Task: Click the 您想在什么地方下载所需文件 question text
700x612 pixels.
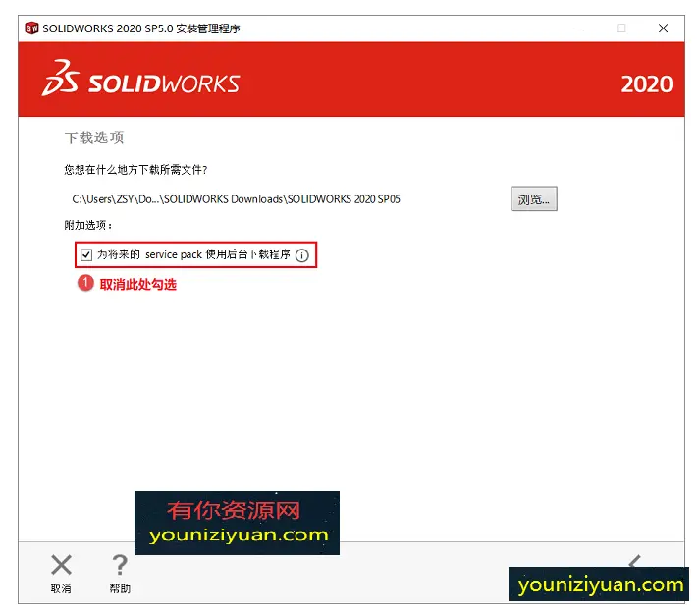Action: 135,170
